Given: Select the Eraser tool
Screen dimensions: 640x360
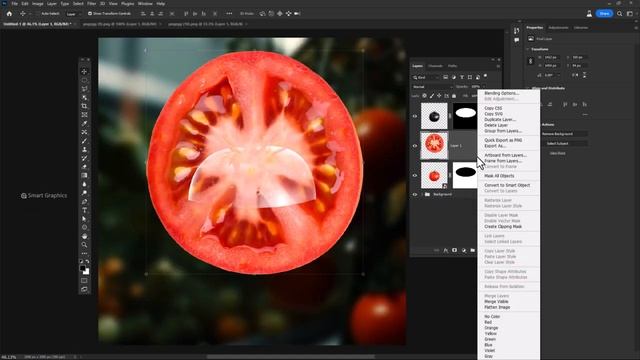Looking at the screenshot, I should point(84,167).
